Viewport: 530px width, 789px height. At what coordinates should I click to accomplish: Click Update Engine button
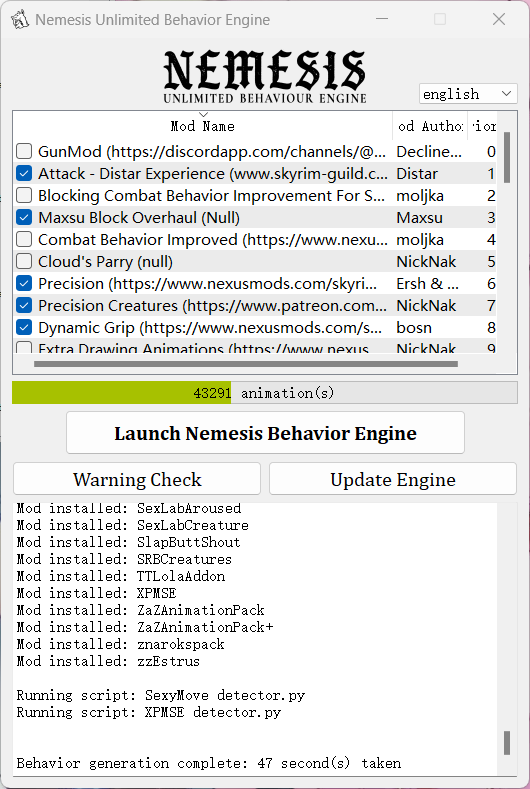click(393, 479)
